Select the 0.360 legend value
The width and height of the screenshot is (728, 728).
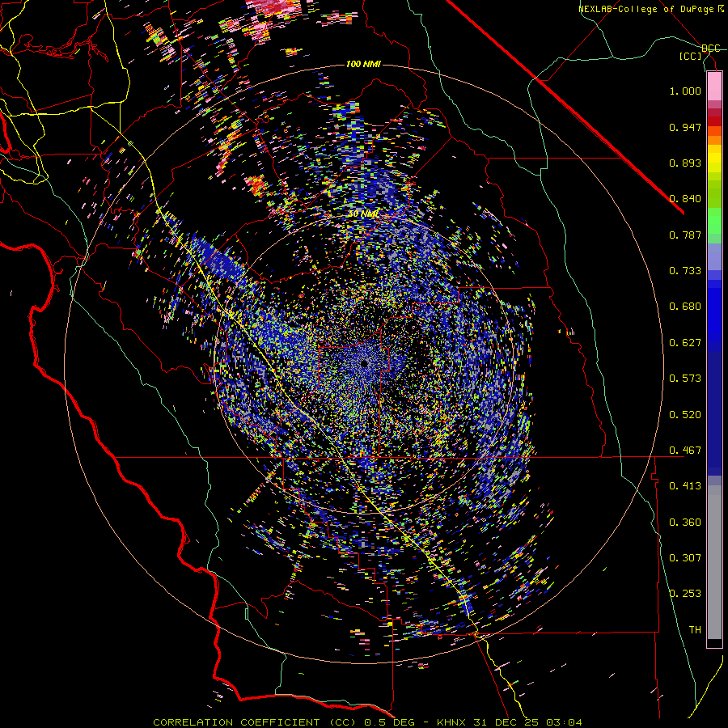tap(685, 523)
